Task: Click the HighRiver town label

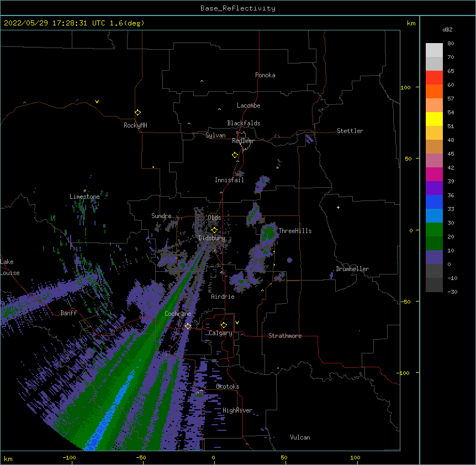Action: pos(237,410)
